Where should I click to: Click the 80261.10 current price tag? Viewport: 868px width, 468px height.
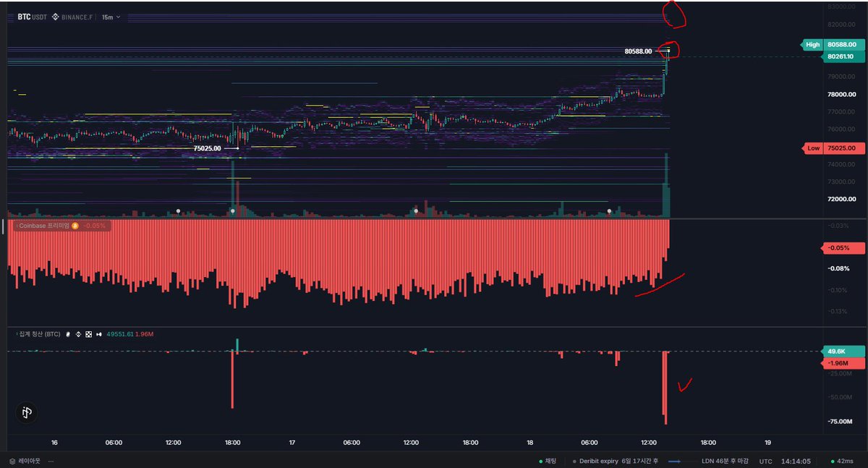[x=844, y=56]
